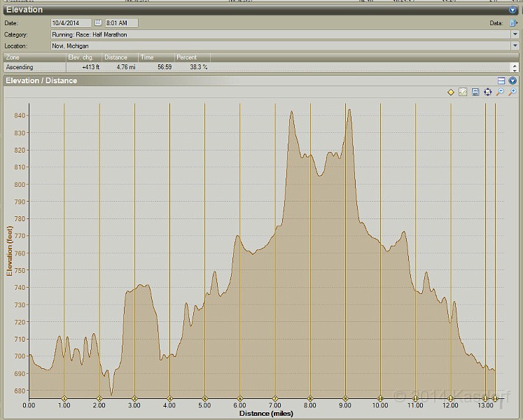The height and width of the screenshot is (420, 523).
Task: Click the yellow diamond lap markers icon
Action: click(x=451, y=92)
